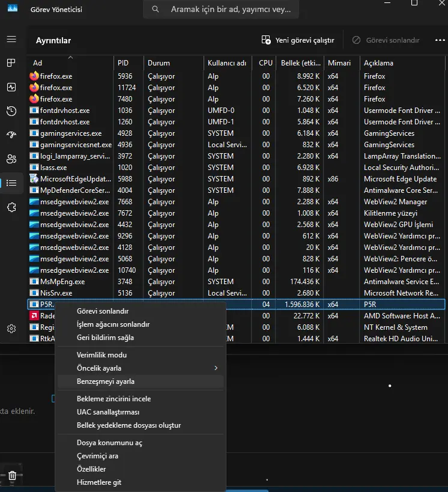Click the memory value 174.436 K
The image size is (448, 492).
(304, 282)
